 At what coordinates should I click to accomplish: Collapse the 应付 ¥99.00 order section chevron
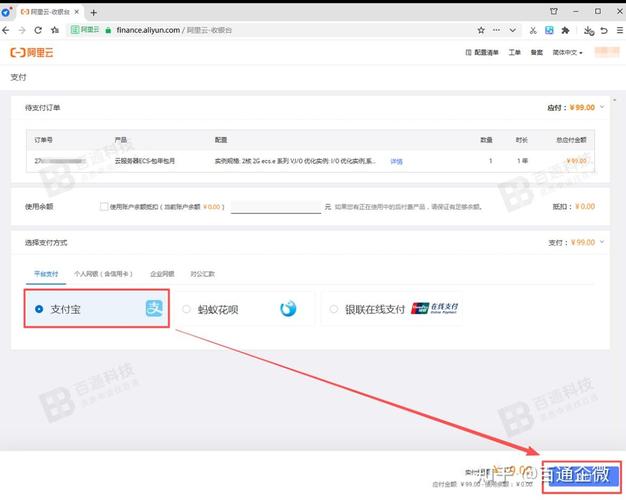click(x=602, y=107)
